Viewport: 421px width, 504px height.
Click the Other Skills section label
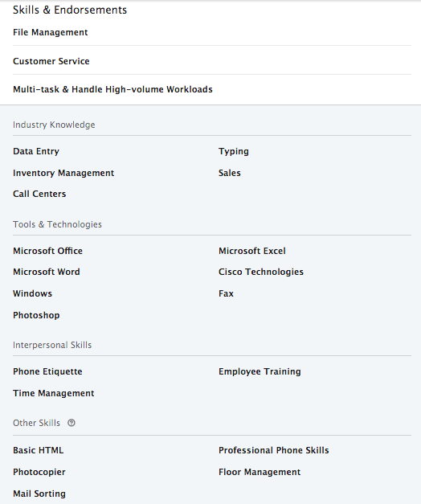(x=36, y=423)
